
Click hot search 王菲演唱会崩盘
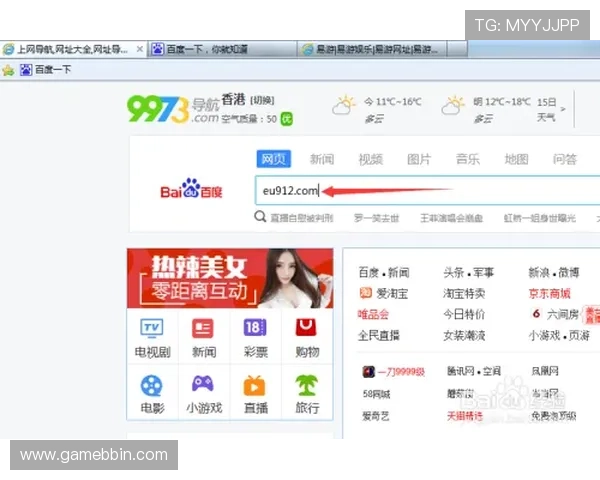452,218
